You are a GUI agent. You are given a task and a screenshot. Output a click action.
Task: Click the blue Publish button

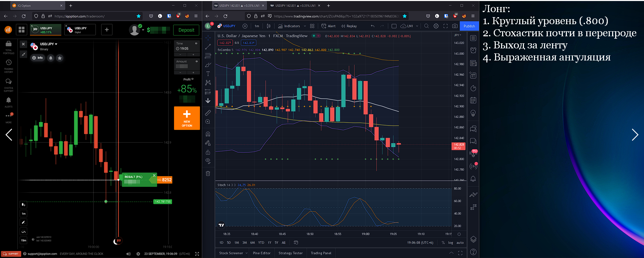(469, 26)
